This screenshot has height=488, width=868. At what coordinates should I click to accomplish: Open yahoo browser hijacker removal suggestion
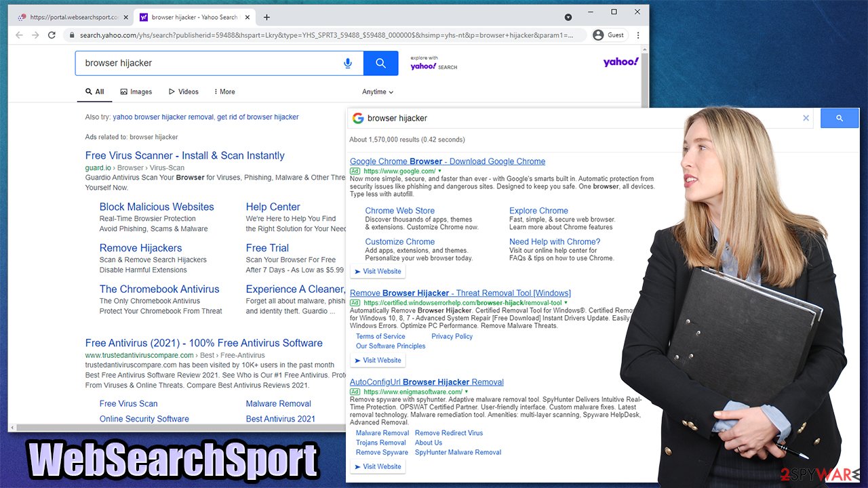click(163, 117)
